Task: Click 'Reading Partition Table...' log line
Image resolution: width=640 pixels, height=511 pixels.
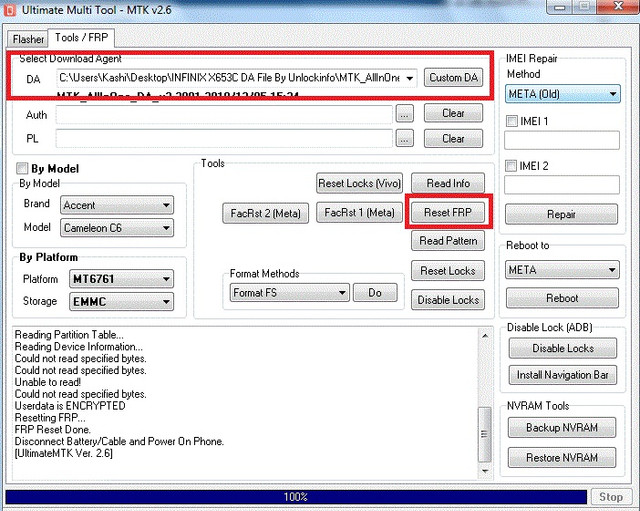Action: click(x=69, y=335)
